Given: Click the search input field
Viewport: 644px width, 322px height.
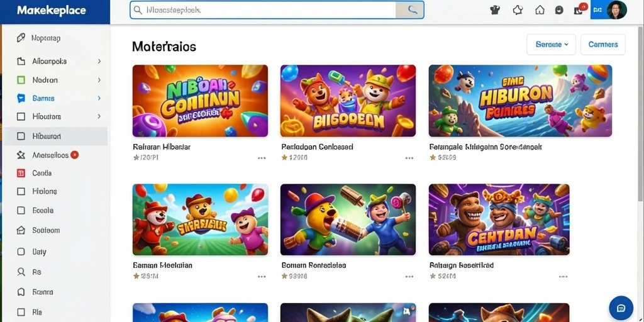Looking at the screenshot, I should [x=263, y=10].
